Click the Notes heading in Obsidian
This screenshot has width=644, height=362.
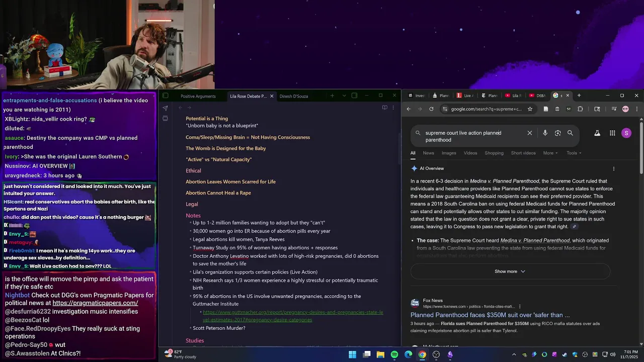coord(193,216)
